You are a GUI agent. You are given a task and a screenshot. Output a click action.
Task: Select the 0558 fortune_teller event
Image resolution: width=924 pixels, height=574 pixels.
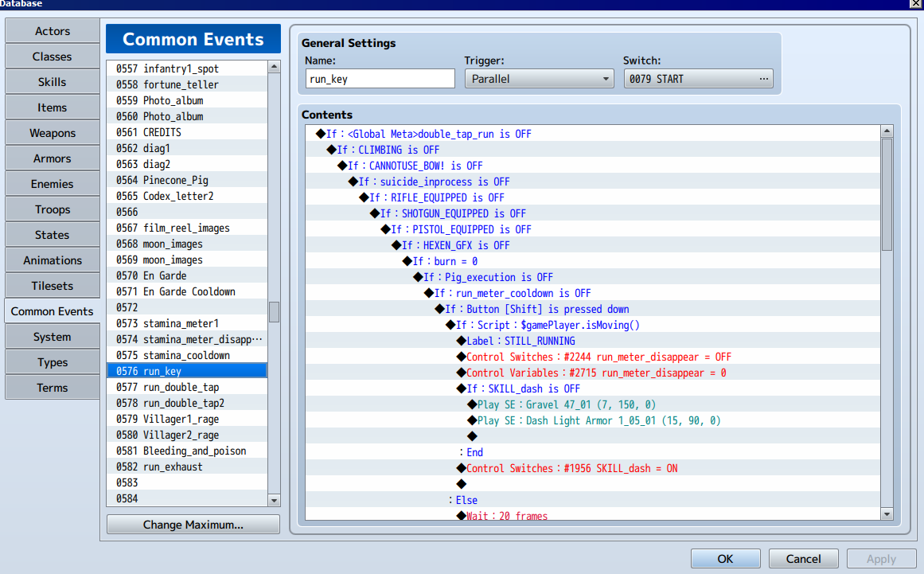[x=187, y=84]
